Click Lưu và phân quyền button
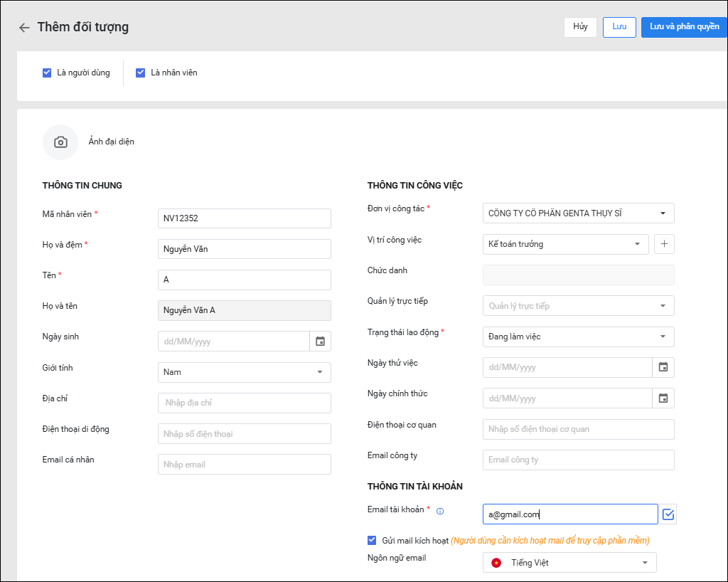This screenshot has width=728, height=582. 684,27
